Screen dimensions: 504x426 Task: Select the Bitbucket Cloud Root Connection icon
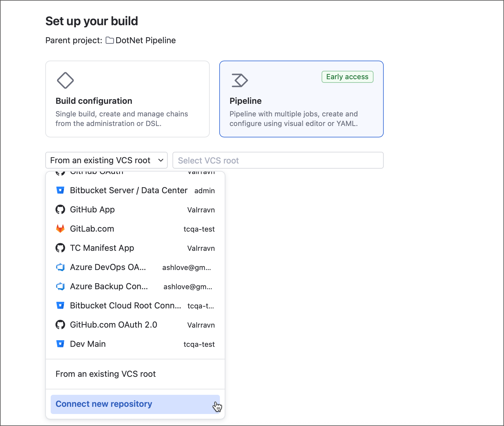pos(60,305)
